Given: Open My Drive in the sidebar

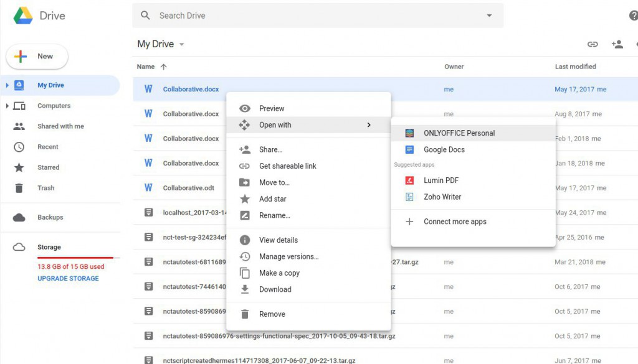Looking at the screenshot, I should pyautogui.click(x=60, y=85).
